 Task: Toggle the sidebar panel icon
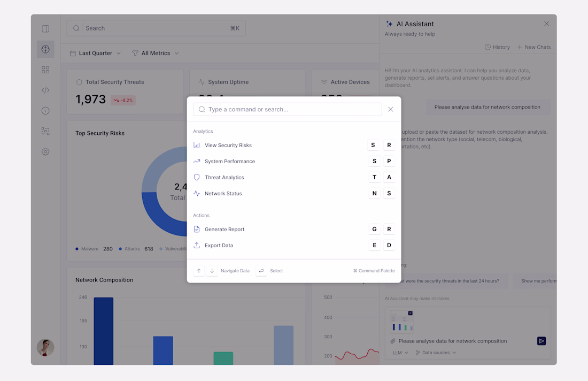click(x=45, y=28)
